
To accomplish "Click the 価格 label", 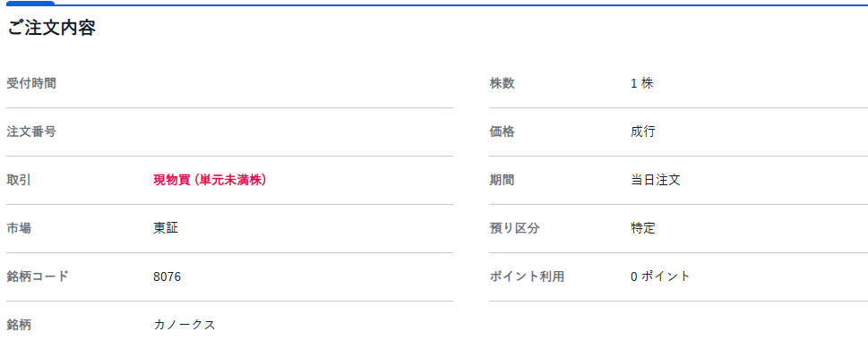I will click(x=503, y=132).
